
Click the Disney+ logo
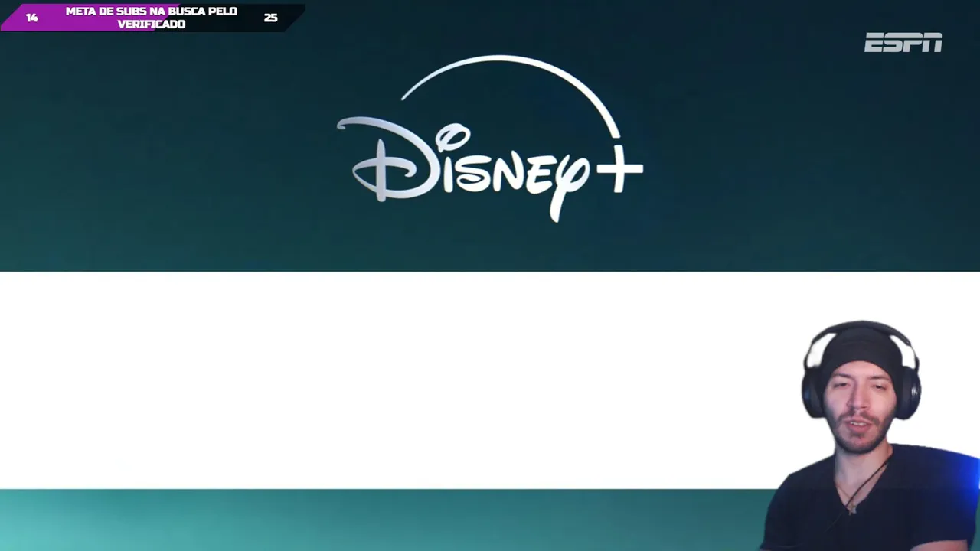pos(490,139)
